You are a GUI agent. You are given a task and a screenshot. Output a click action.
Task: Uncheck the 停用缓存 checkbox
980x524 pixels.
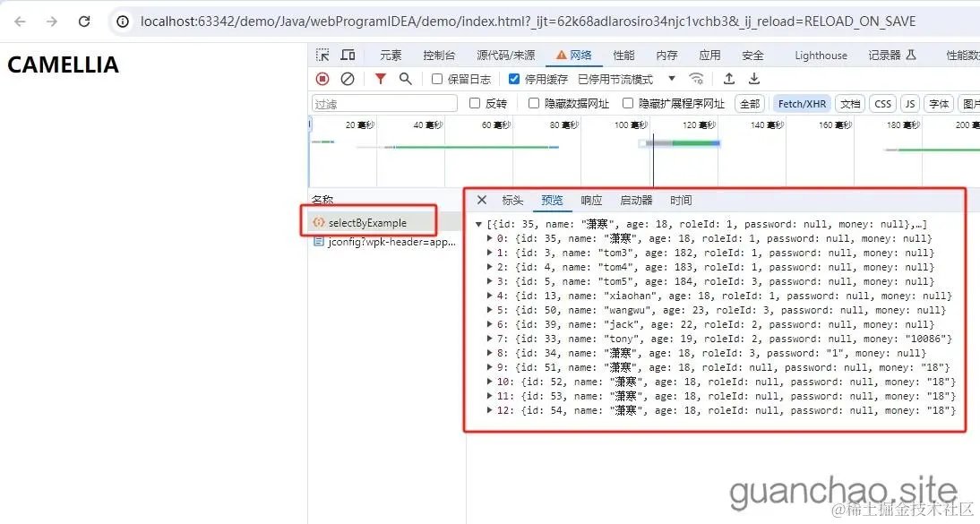(x=514, y=79)
